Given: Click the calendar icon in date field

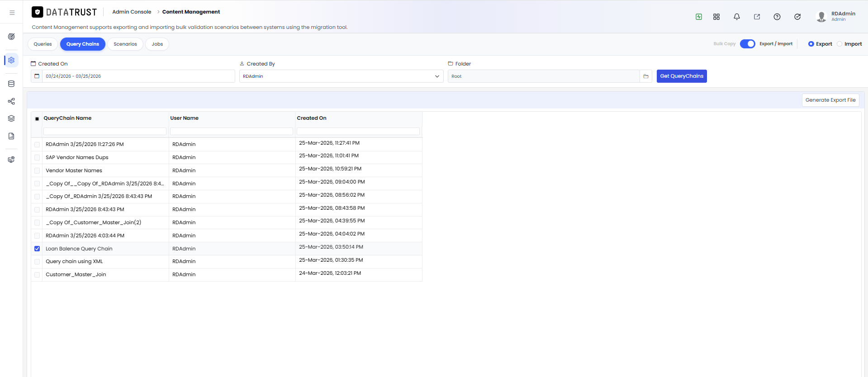Looking at the screenshot, I should (37, 76).
